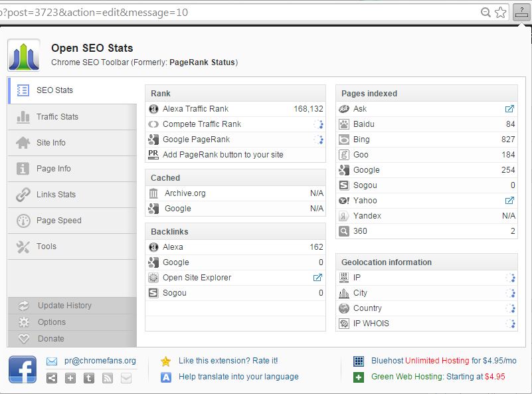
Task: Open the Options entry
Action: [72, 322]
